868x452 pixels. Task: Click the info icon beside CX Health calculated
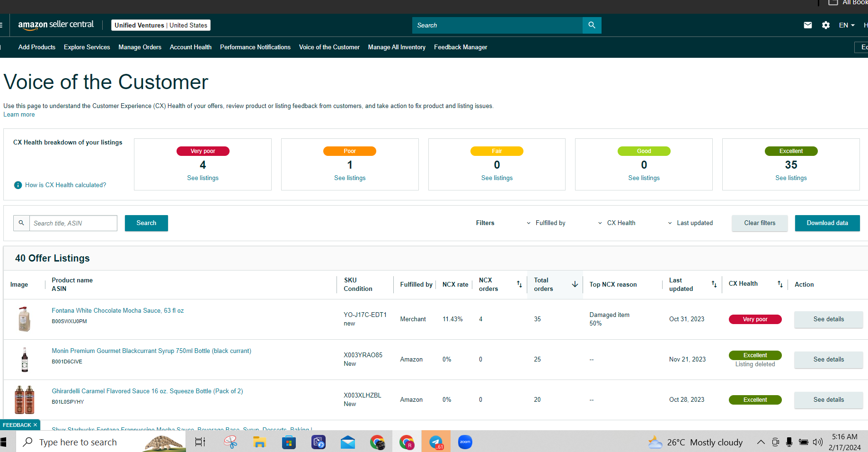pos(18,185)
